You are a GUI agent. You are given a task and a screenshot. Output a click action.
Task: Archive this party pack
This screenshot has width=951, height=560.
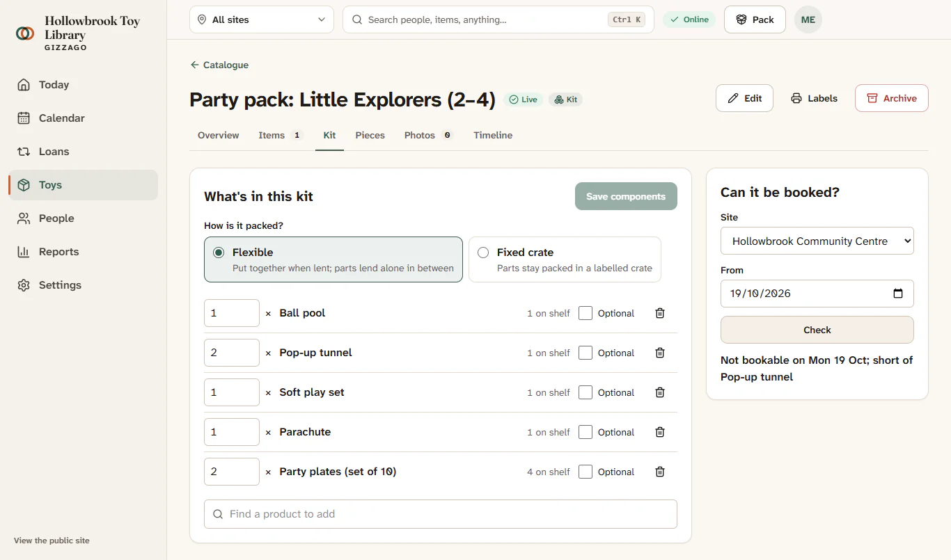click(x=892, y=98)
